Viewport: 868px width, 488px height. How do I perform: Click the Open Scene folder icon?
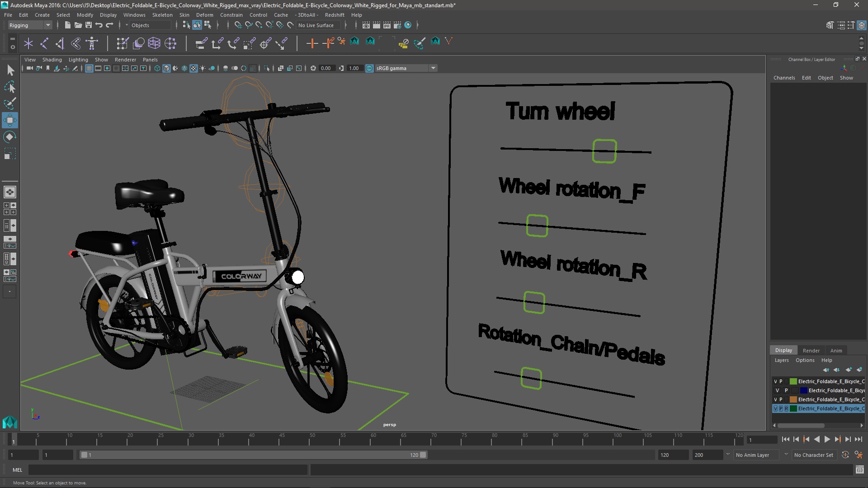78,25
